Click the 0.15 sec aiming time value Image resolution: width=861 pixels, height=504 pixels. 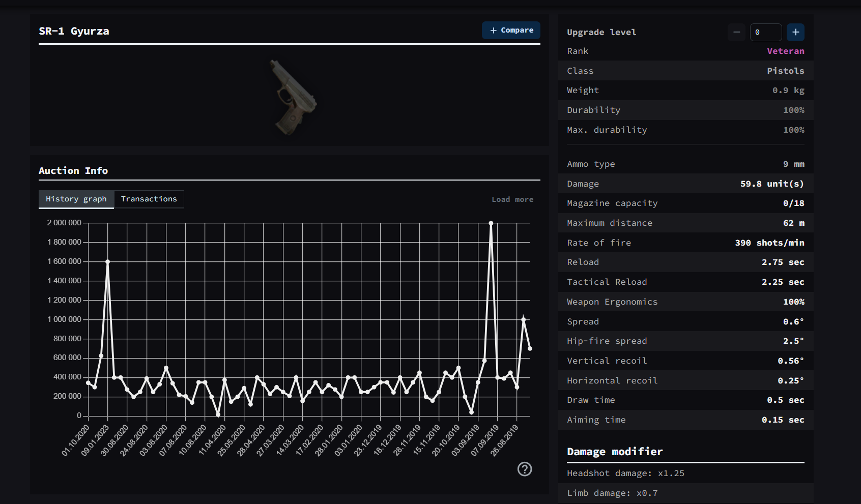pyautogui.click(x=783, y=420)
